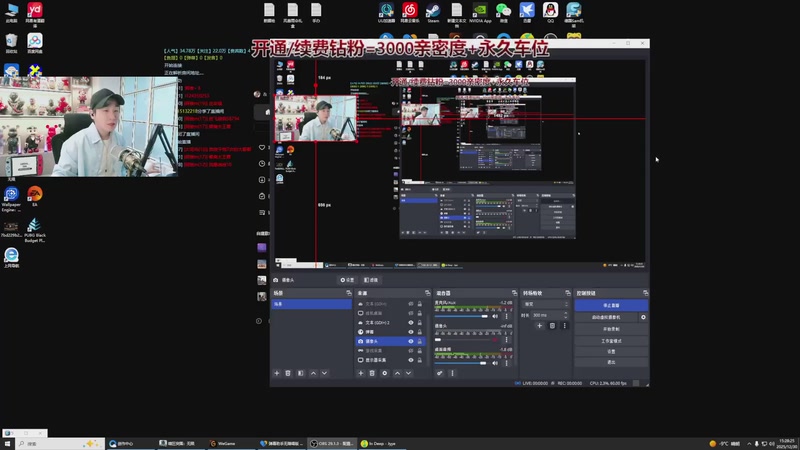800x450 pixels.
Task: Open advanced audio properties icon in mixer
Action: coord(439,373)
